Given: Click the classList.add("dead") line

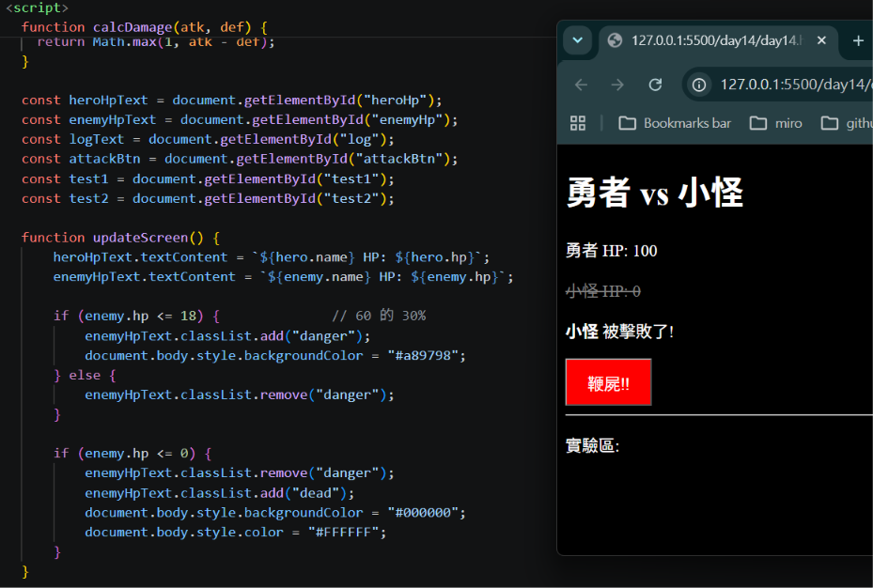Looking at the screenshot, I should coord(219,493).
